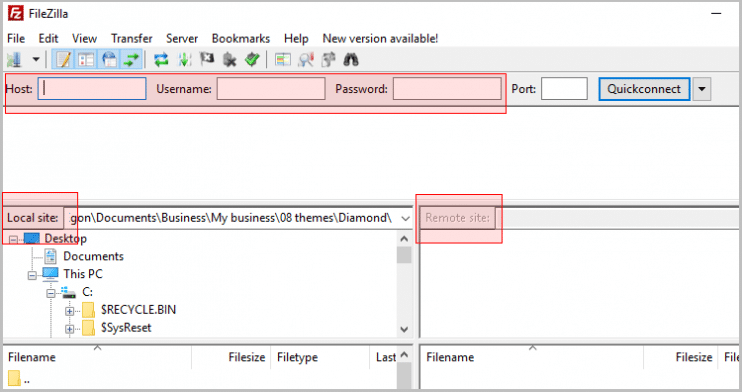Reconnect to the last server
Viewport: 742px width, 392px height.
coord(252,60)
